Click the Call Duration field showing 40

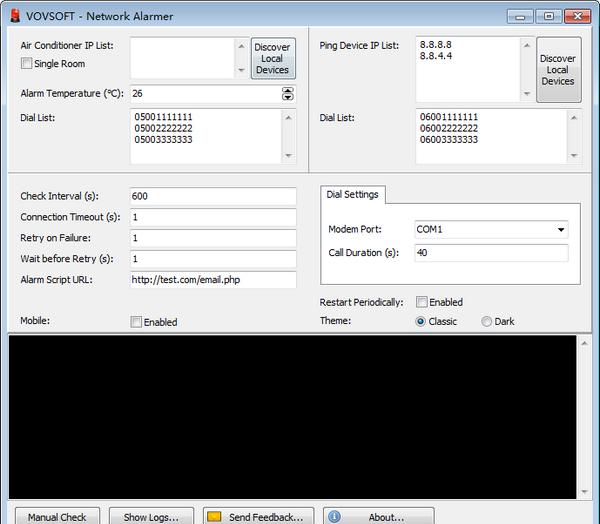click(491, 253)
